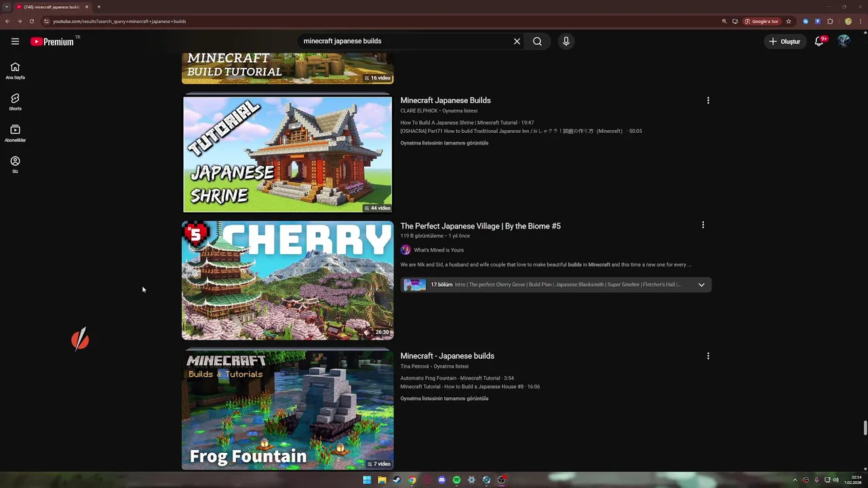
Task: Open options for Minecraft Japanese Builds playlist
Action: [x=708, y=100]
